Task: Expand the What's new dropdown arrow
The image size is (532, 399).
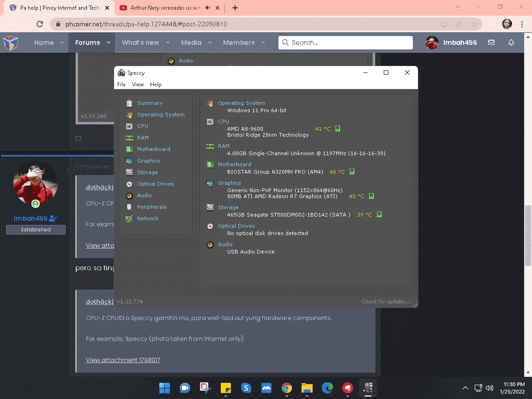Action: tap(168, 43)
